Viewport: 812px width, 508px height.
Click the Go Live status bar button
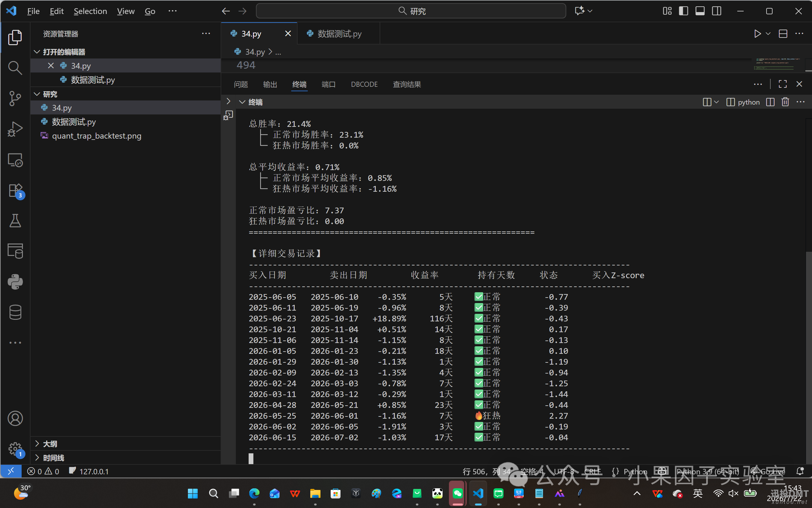[768, 471]
